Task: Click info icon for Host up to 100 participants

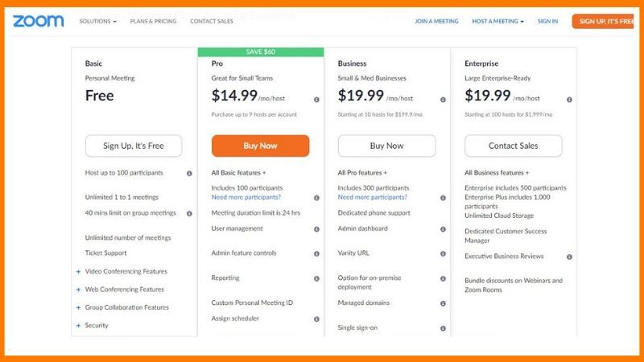Action: pos(189,173)
